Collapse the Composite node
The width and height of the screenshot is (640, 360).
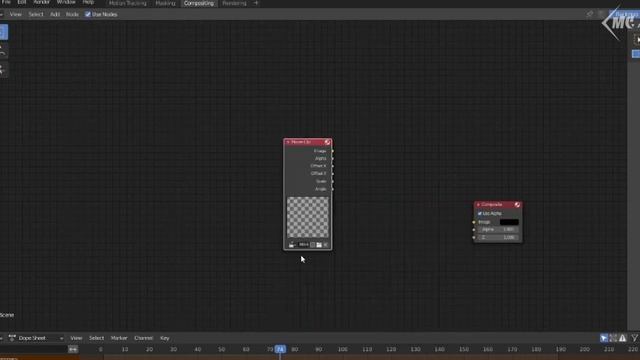478,204
